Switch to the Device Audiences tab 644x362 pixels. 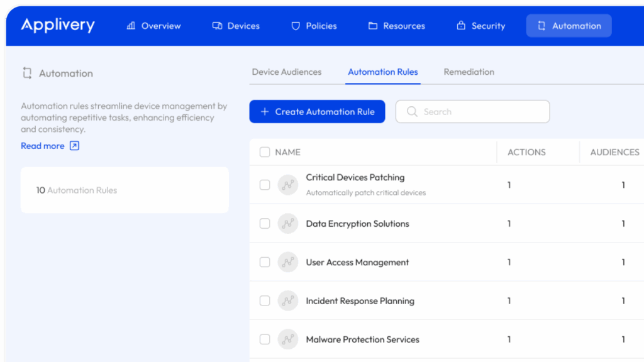(287, 72)
